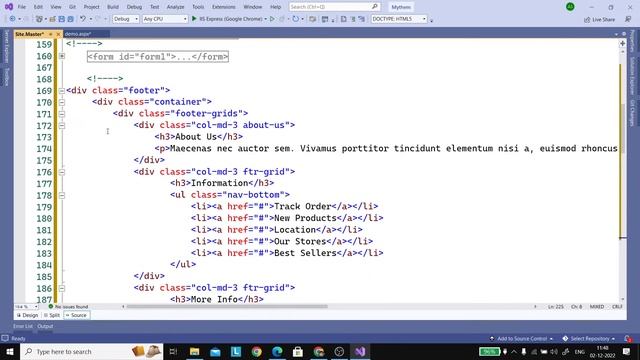640x360 pixels.
Task: Click the feedback icon beside Live Share
Action: [628, 19]
